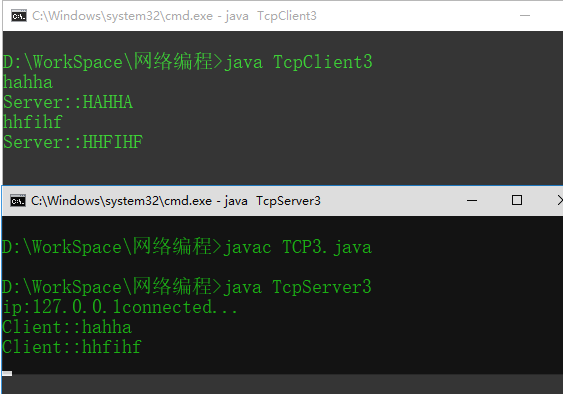Viewport: 563px width, 394px height.
Task: Open the TcpServer3 window's cmd system icon
Action: (x=18, y=201)
